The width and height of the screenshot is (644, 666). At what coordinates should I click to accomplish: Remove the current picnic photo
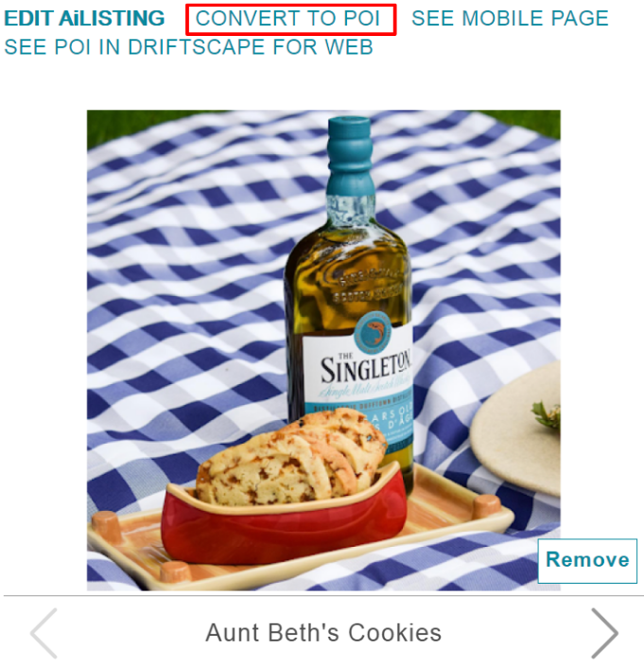click(x=587, y=560)
